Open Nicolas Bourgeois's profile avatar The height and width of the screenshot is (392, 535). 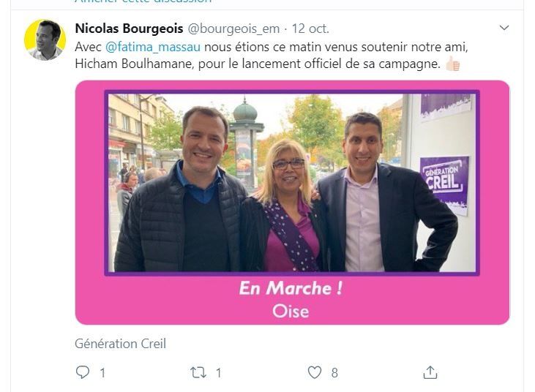click(x=45, y=40)
